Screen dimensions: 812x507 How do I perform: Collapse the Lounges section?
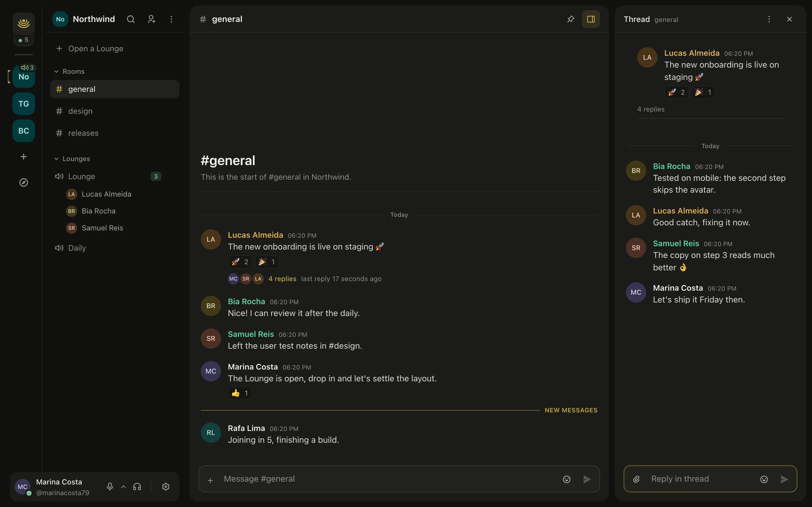72,159
